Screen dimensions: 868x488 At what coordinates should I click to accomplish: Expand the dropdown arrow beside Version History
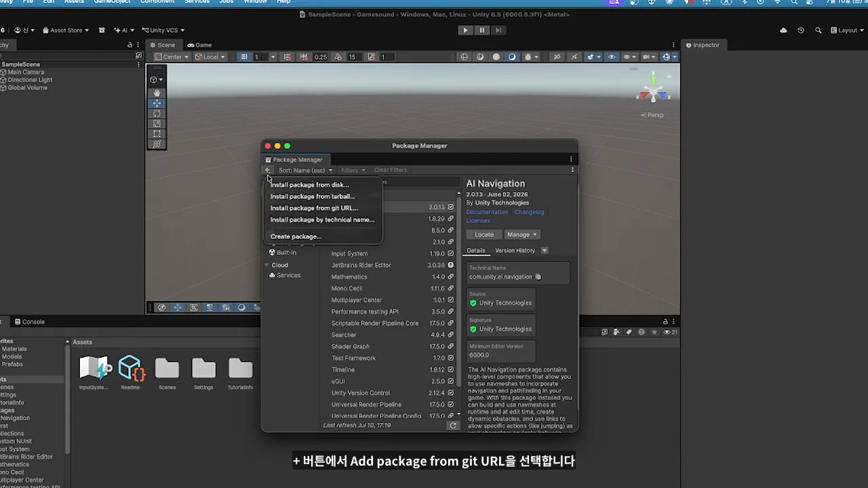click(x=544, y=251)
